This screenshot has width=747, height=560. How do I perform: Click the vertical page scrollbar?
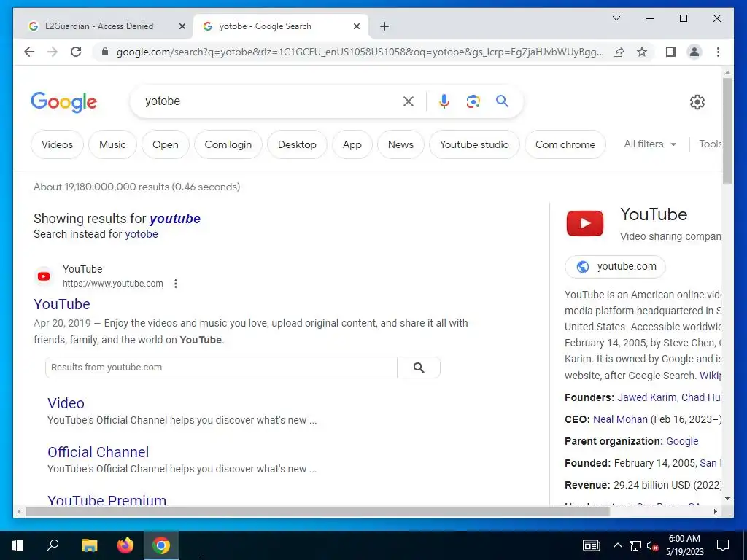(x=727, y=131)
